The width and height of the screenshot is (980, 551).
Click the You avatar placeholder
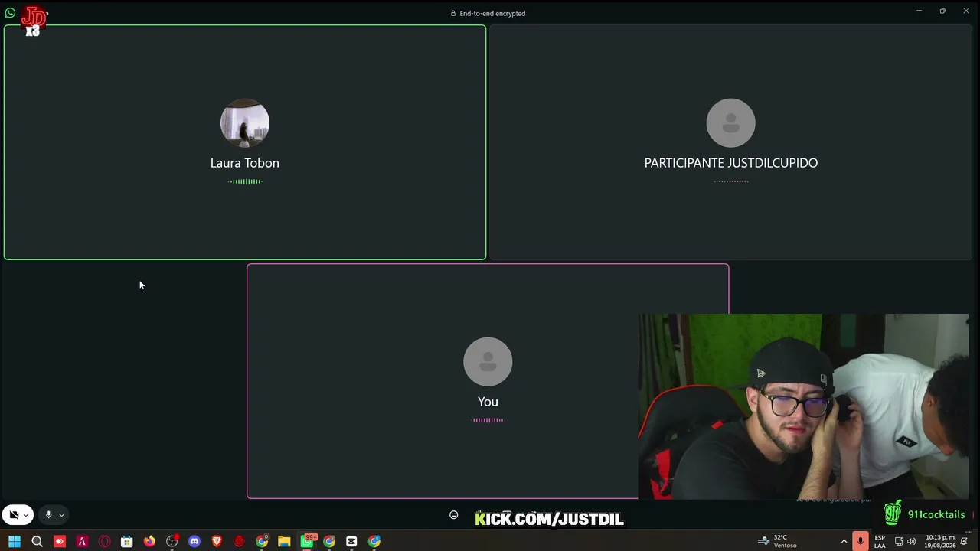(488, 361)
